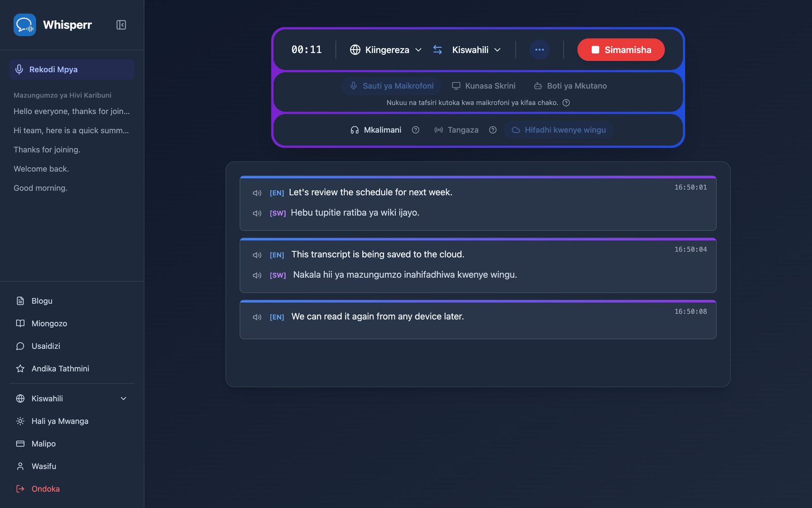The image size is (812, 508).
Task: Open Malipo billing page
Action: coord(72,444)
